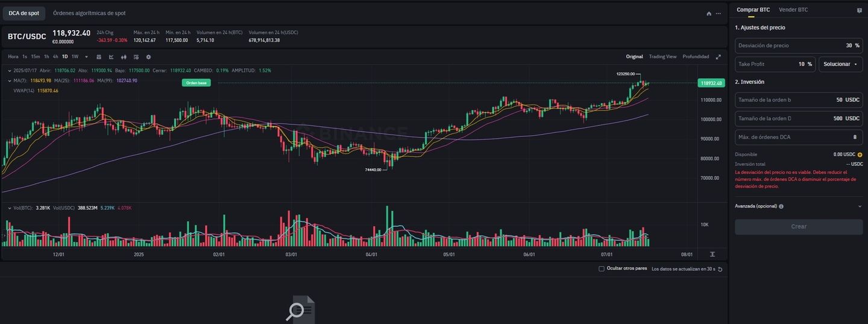Select the 1h chart interval
Image resolution: width=868 pixels, height=324 pixels.
[46, 57]
